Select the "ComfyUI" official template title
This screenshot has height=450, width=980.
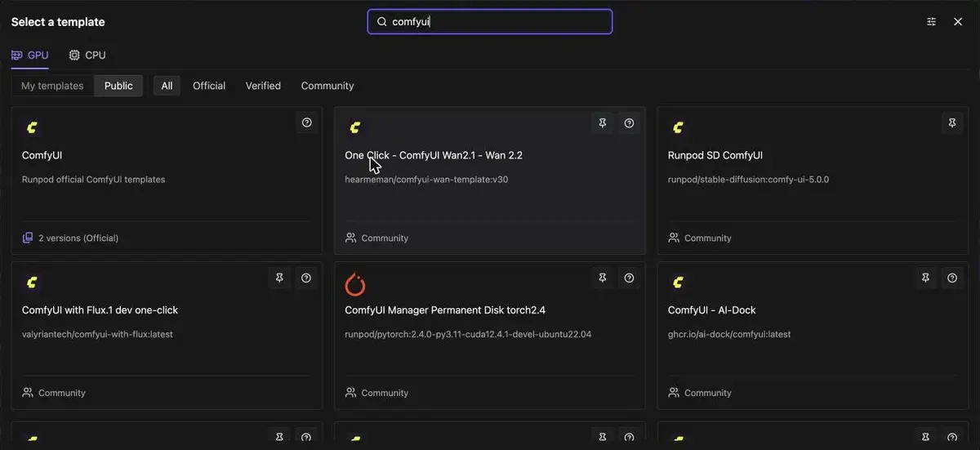(42, 155)
